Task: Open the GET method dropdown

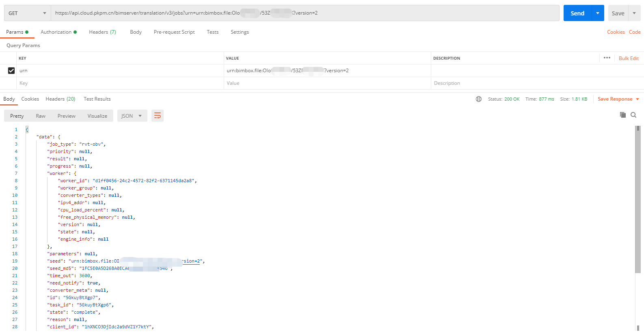Action: 28,13
